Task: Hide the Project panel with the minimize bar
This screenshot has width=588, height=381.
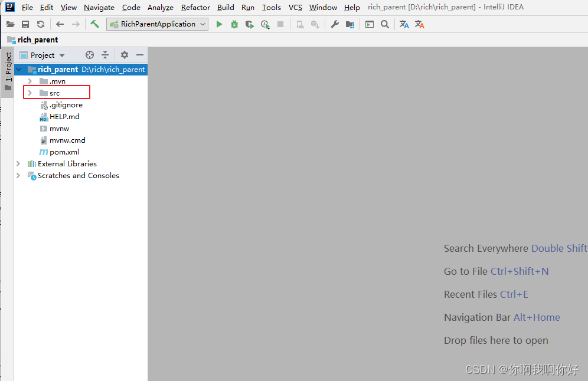Action: tap(139, 54)
